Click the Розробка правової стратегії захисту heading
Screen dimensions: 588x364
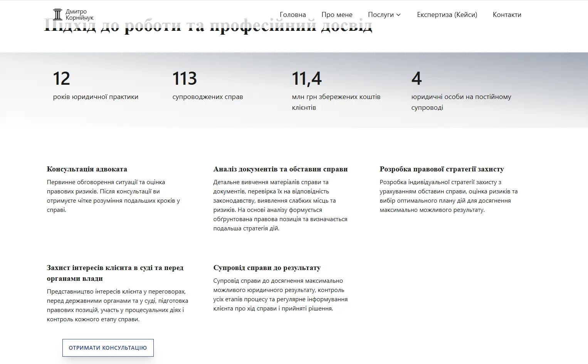pyautogui.click(x=442, y=169)
